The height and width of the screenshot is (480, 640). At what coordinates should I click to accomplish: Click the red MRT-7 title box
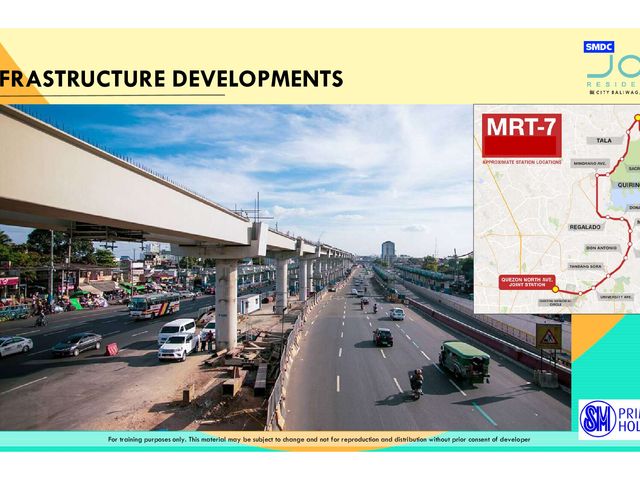[x=522, y=135]
